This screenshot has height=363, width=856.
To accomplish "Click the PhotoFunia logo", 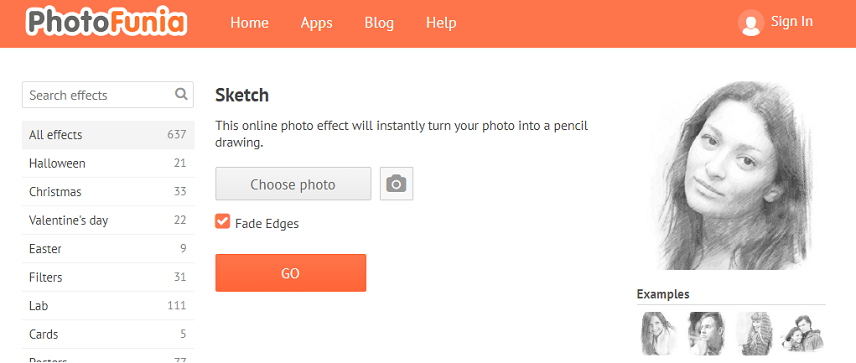I will (106, 23).
